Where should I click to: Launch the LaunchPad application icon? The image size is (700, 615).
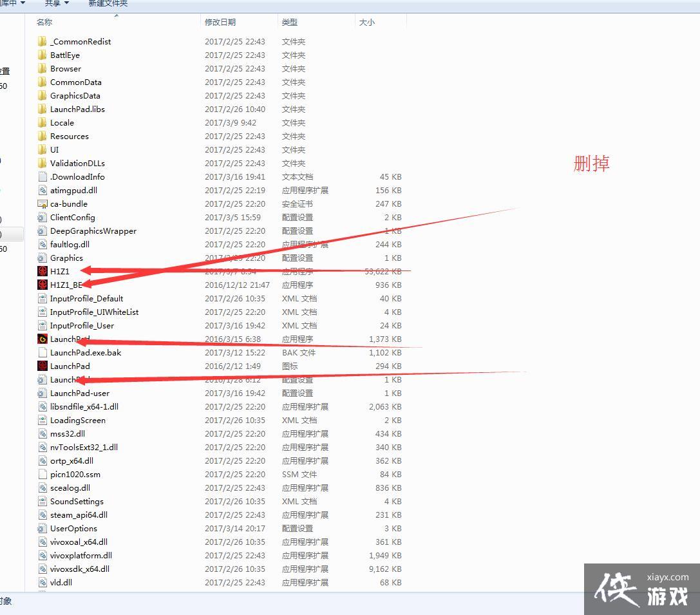42,339
